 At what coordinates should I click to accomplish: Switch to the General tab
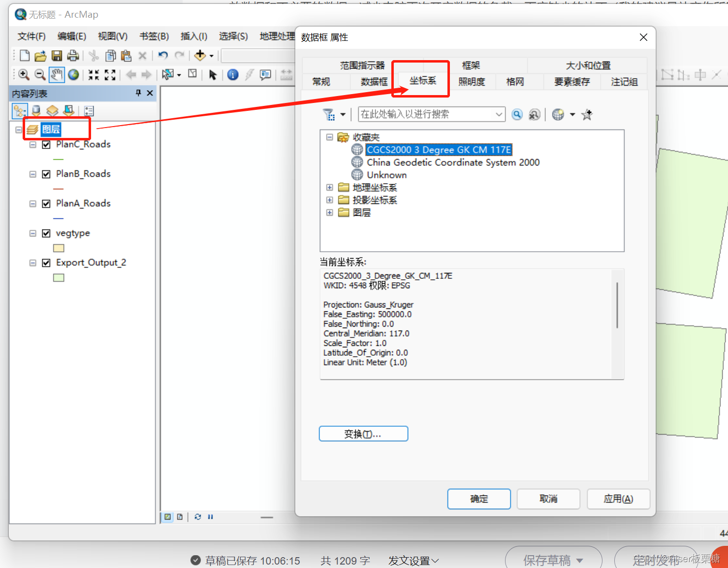pyautogui.click(x=321, y=82)
